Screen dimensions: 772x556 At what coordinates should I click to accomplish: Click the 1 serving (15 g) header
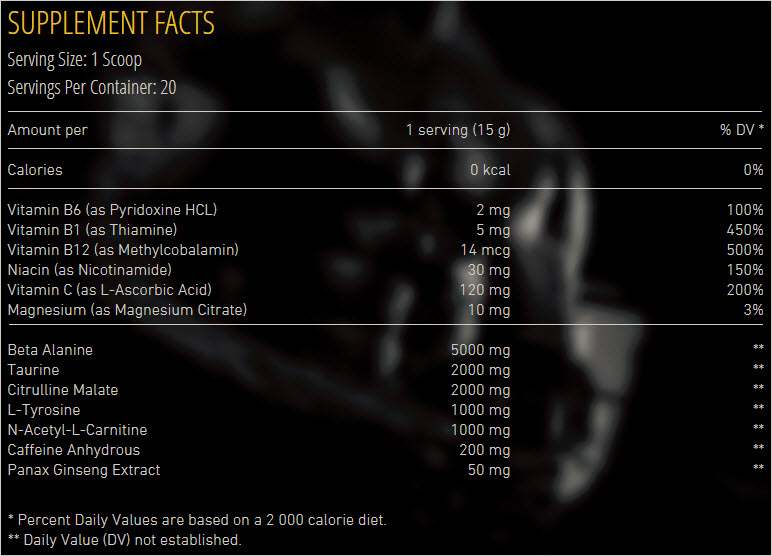[x=458, y=130]
